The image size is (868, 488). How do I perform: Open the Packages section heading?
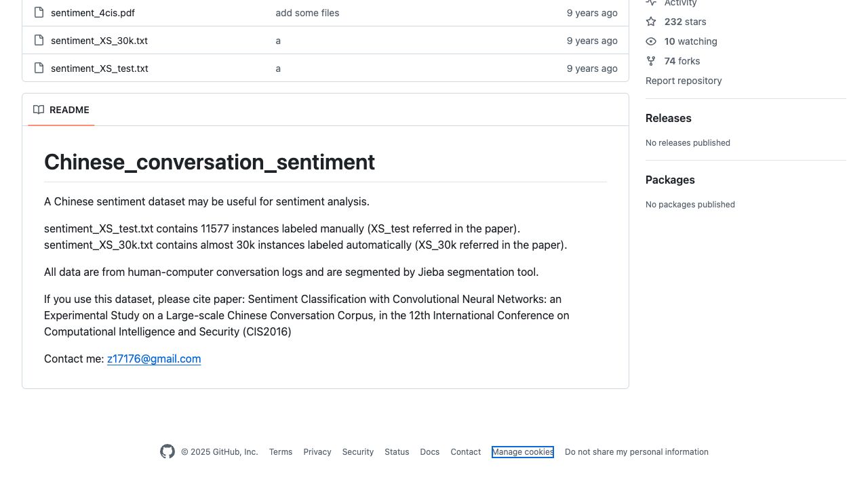click(670, 180)
